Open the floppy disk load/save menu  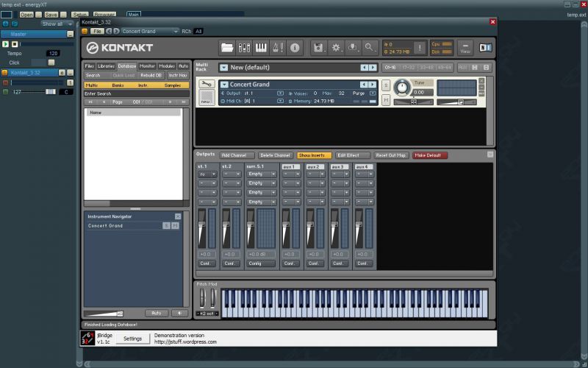tap(319, 48)
